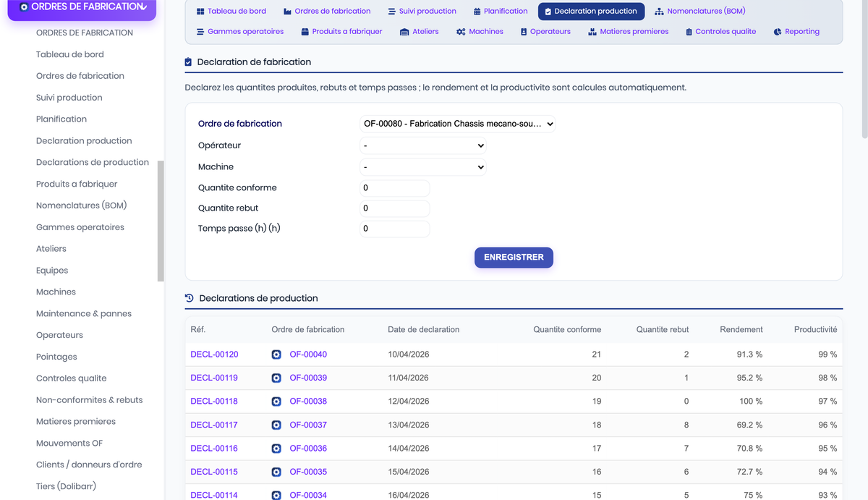The image size is (868, 500).
Task: Click the module icon beside OF-00035
Action: pos(276,472)
